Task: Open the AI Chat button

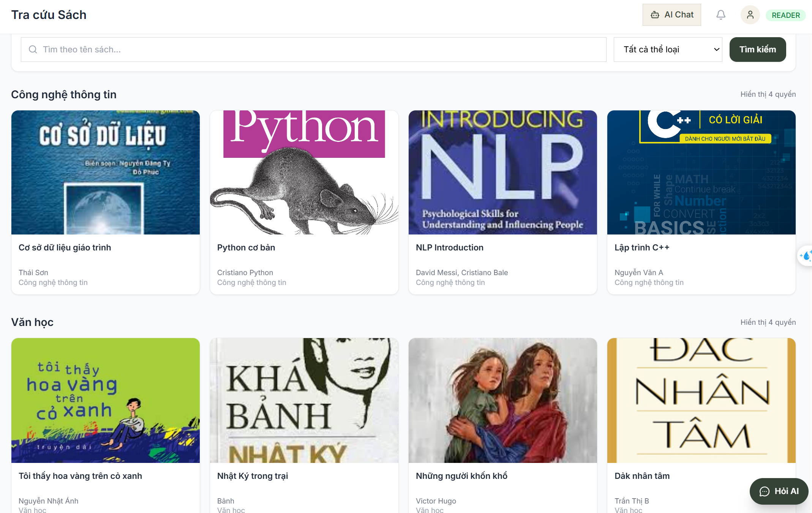Action: tap(671, 15)
